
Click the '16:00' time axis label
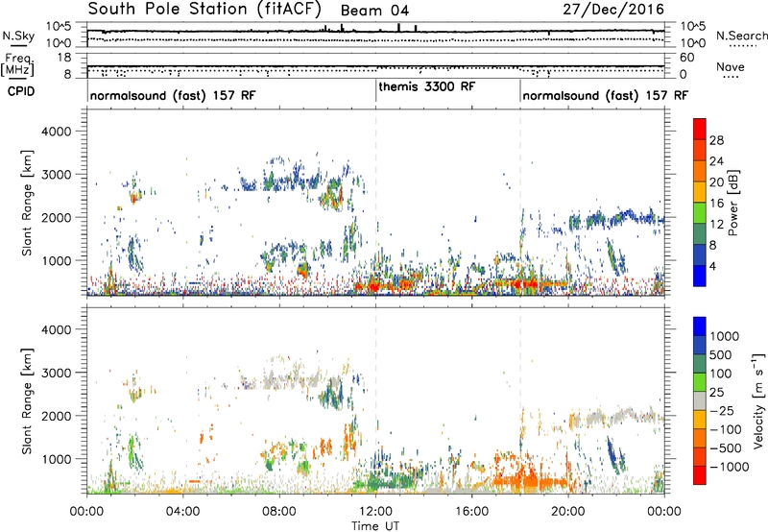[x=471, y=512]
